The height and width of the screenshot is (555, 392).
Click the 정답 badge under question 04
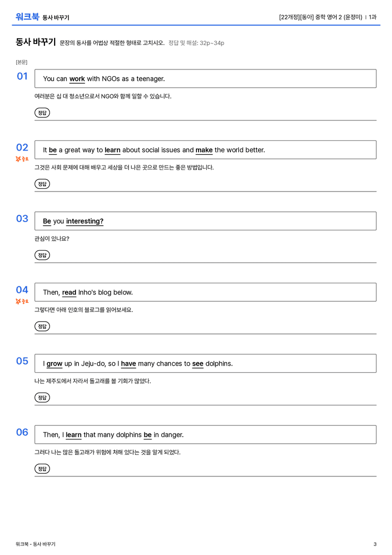42,326
